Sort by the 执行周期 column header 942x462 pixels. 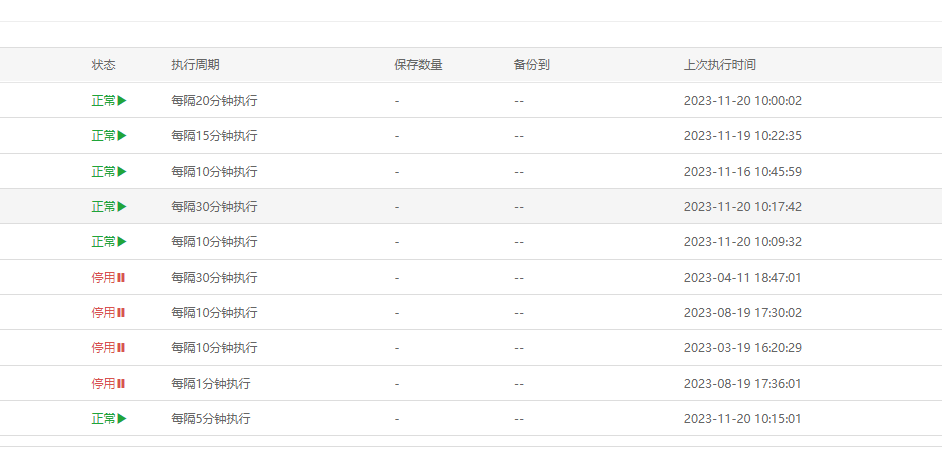point(195,65)
